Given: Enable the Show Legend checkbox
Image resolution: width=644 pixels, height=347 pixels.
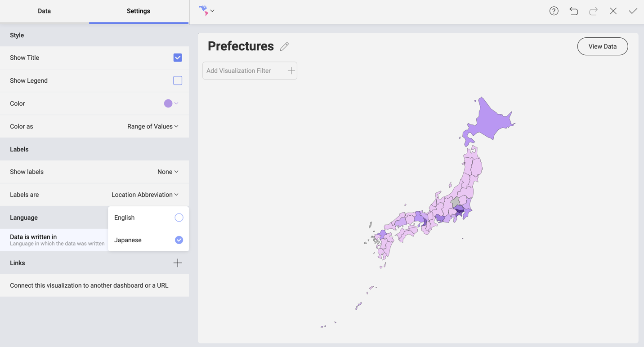Looking at the screenshot, I should (x=178, y=80).
